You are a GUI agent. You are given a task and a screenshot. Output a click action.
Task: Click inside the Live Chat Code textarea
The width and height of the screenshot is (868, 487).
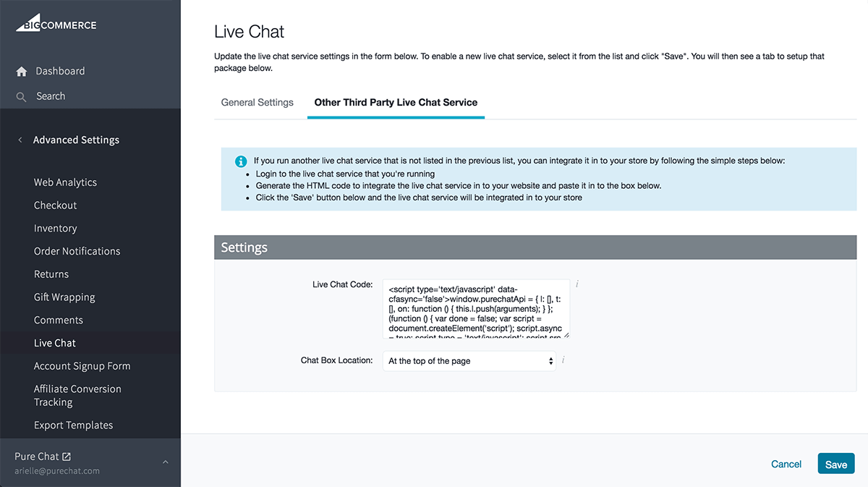point(476,309)
